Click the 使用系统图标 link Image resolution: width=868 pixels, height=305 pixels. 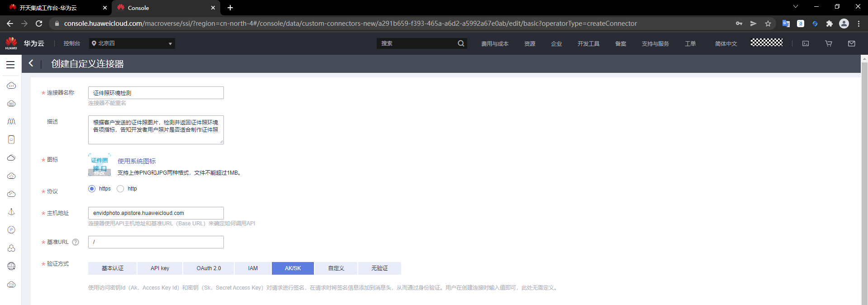(x=137, y=161)
